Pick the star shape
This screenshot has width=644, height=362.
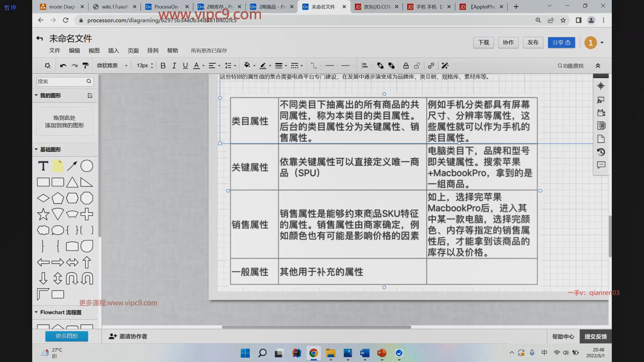43,214
